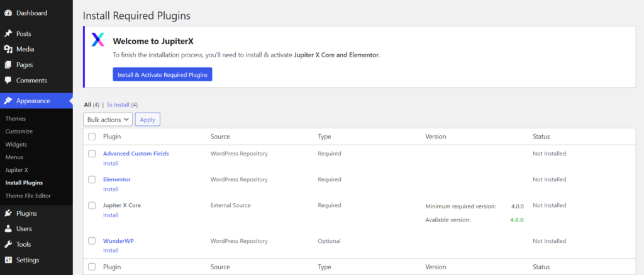Check the Elementor row checkbox
Image resolution: width=644 pixels, height=275 pixels.
pyautogui.click(x=92, y=179)
